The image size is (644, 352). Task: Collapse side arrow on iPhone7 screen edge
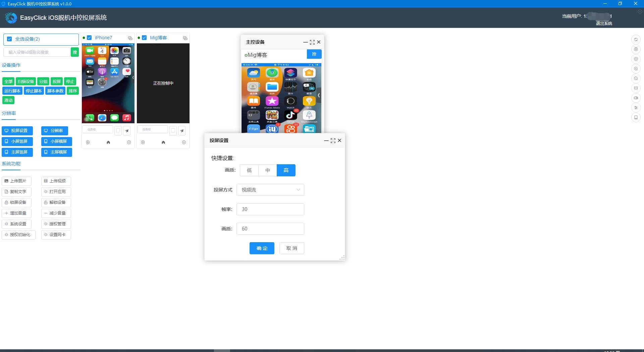(133, 78)
